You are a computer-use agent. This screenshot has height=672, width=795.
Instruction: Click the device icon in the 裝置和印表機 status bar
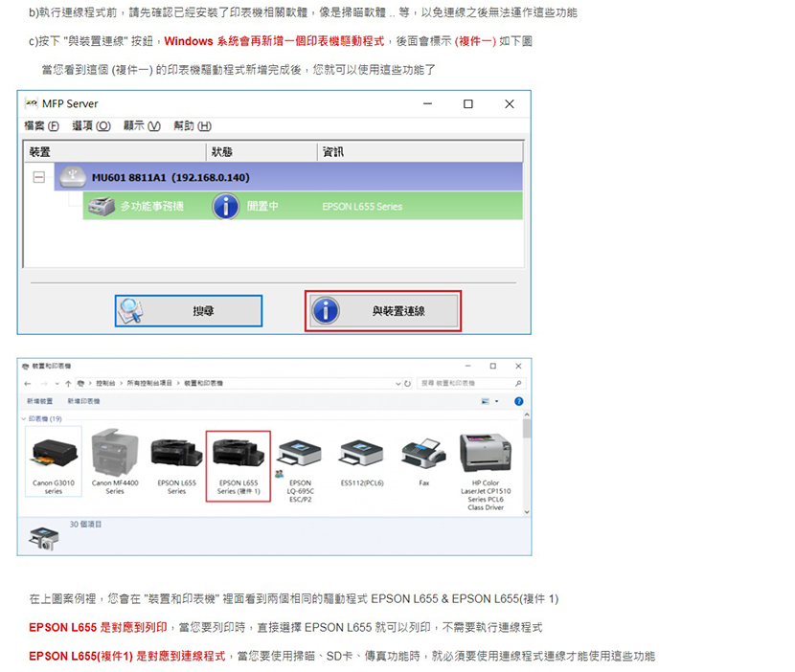43,538
